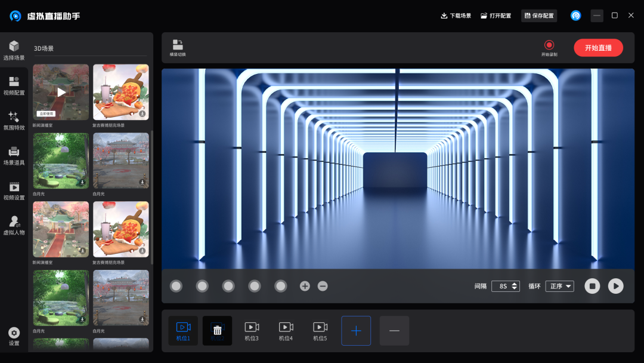Go to the 场景道具 props section

[14, 155]
